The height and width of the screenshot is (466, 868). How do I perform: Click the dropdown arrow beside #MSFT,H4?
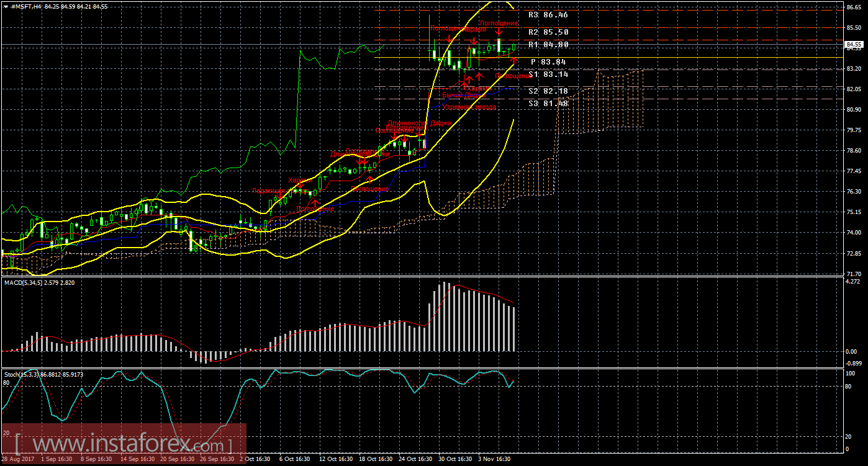[6, 6]
